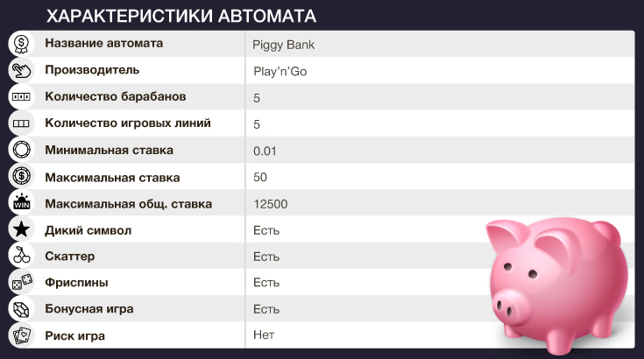
Task: Click the paylines icon beside Количество игровых линий
Action: click(x=20, y=123)
